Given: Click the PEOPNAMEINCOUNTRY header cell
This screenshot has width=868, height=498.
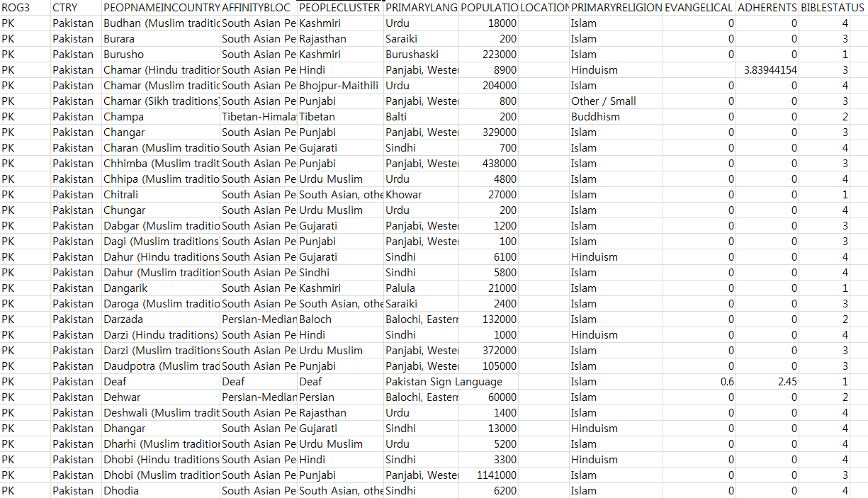Looking at the screenshot, I should point(161,8).
